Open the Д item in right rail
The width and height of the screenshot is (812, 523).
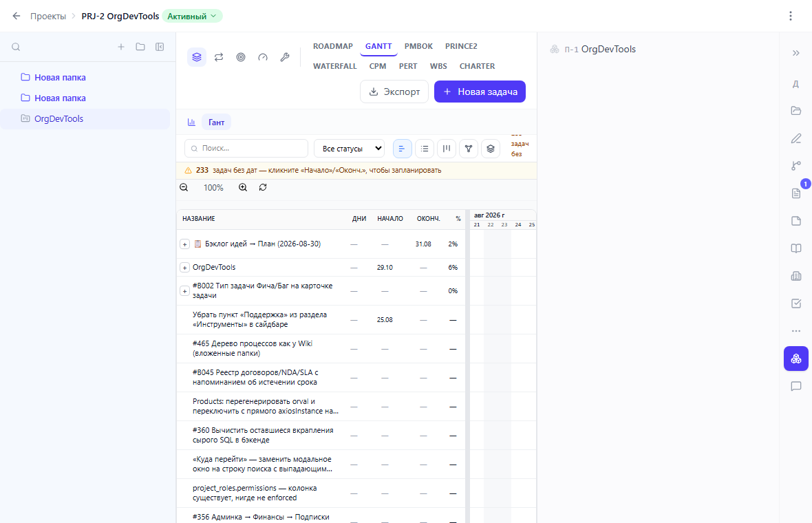point(796,84)
